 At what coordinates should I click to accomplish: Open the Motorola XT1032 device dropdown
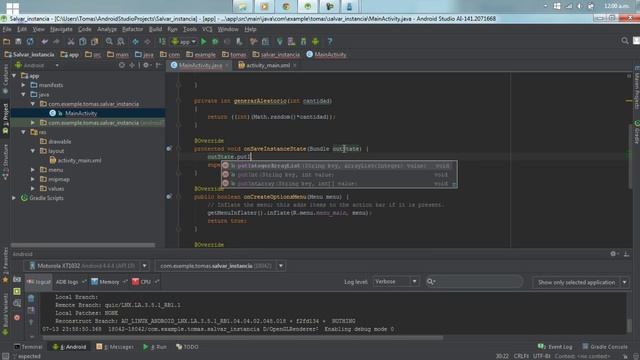click(144, 266)
